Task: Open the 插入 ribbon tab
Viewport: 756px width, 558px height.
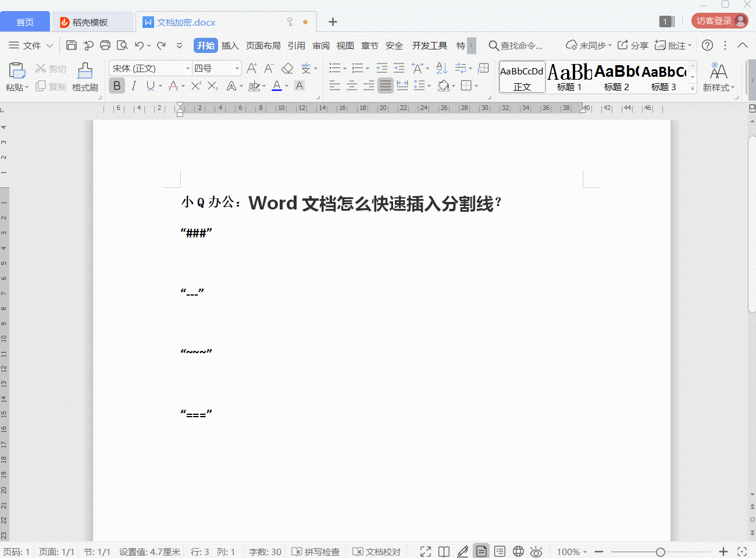Action: (230, 45)
